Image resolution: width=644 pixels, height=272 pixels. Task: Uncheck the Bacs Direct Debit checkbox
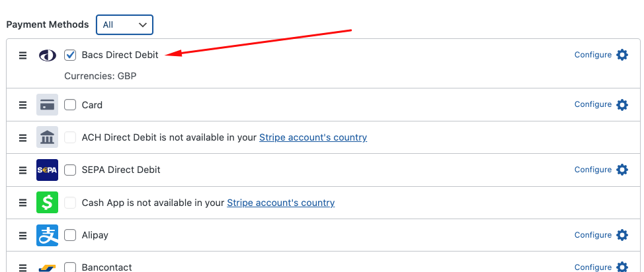point(70,55)
